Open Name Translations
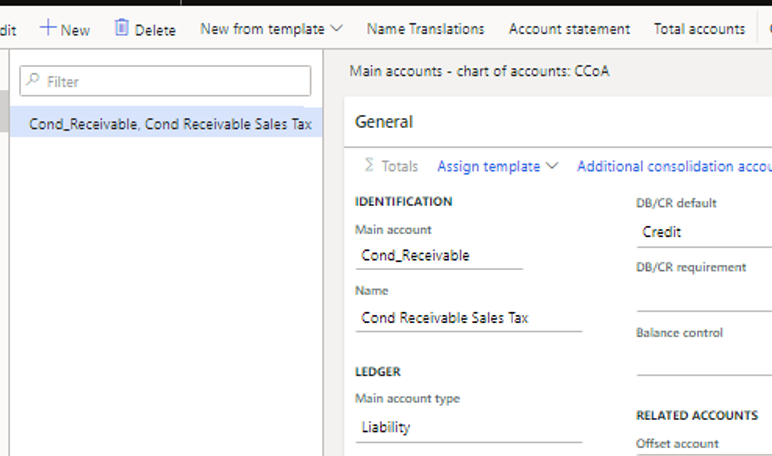 point(425,29)
